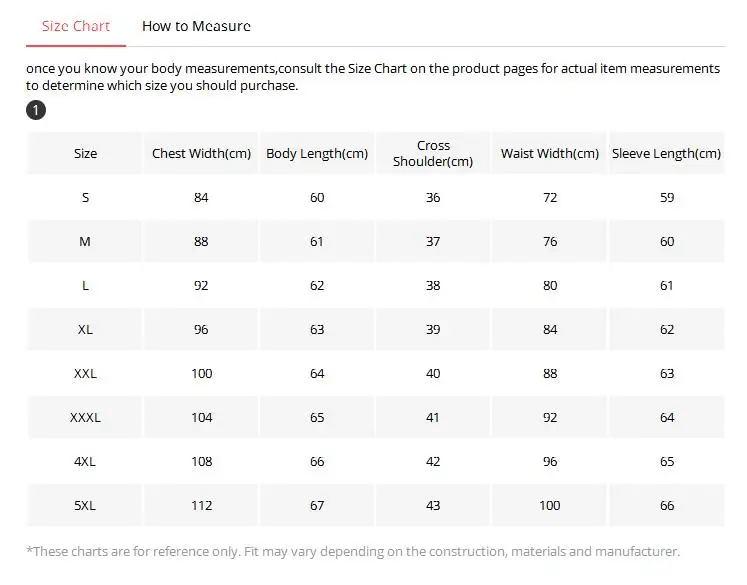The image size is (747, 585).
Task: Click the S sleeve length value 59
Action: tap(667, 197)
